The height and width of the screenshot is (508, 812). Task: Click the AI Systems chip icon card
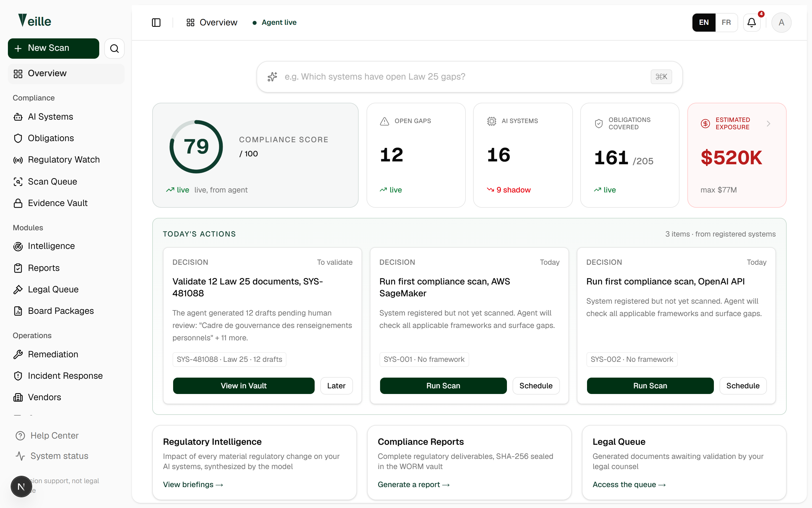[x=491, y=121]
